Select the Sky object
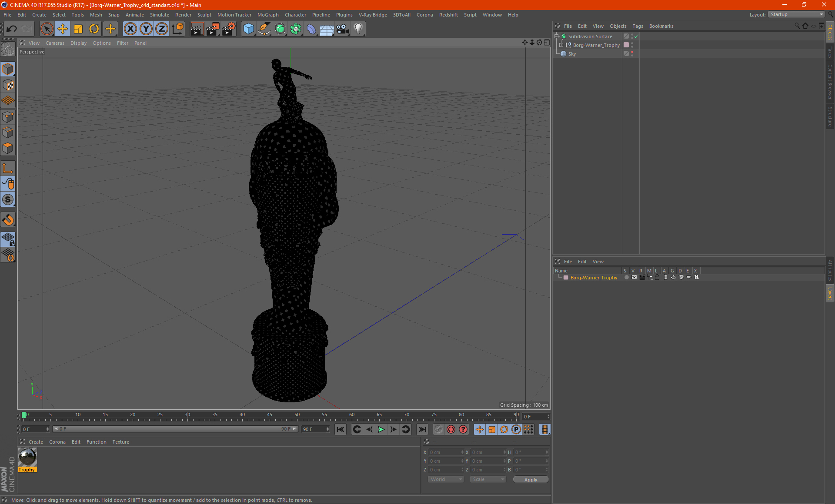 [x=572, y=54]
